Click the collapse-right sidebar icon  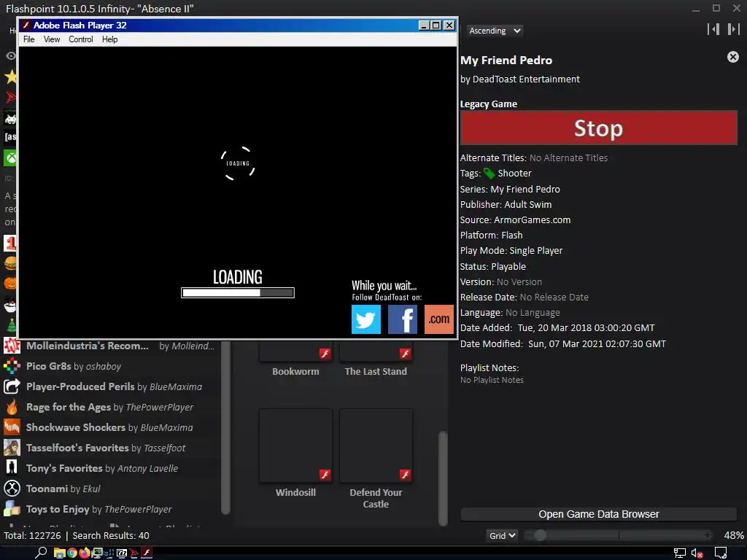[733, 29]
